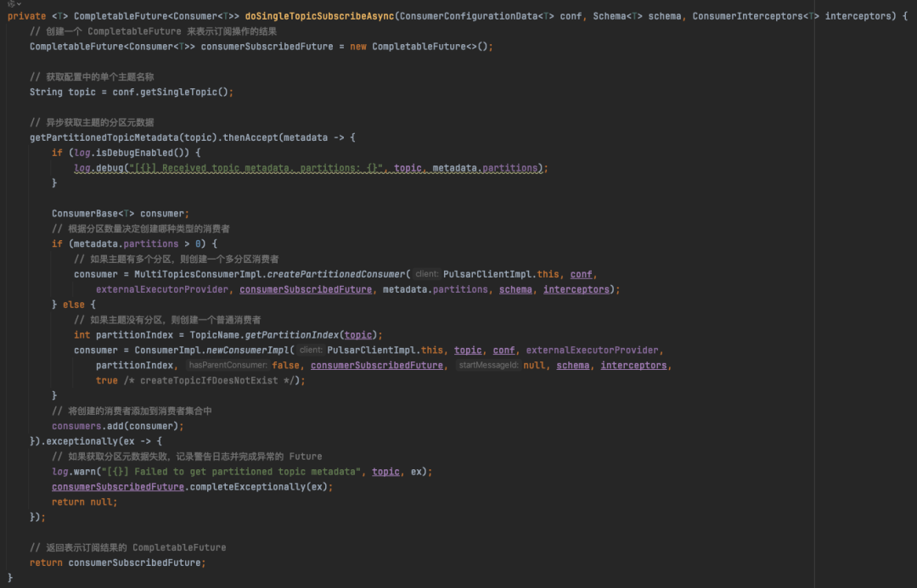
Task: Click client: inlay hint in createPartitionedConsumer call
Action: coord(426,274)
